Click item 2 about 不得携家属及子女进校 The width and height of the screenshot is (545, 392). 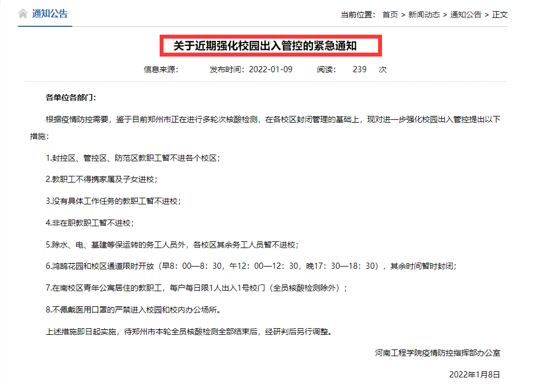point(101,179)
